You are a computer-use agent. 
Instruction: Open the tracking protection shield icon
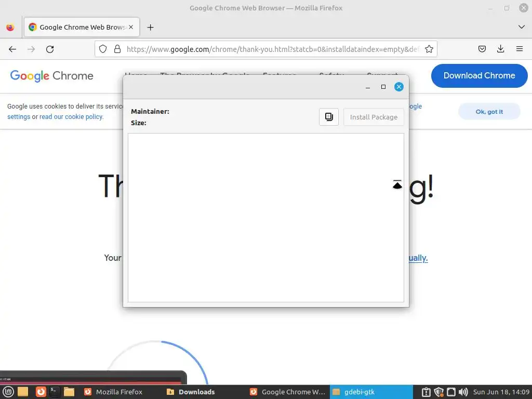point(103,49)
